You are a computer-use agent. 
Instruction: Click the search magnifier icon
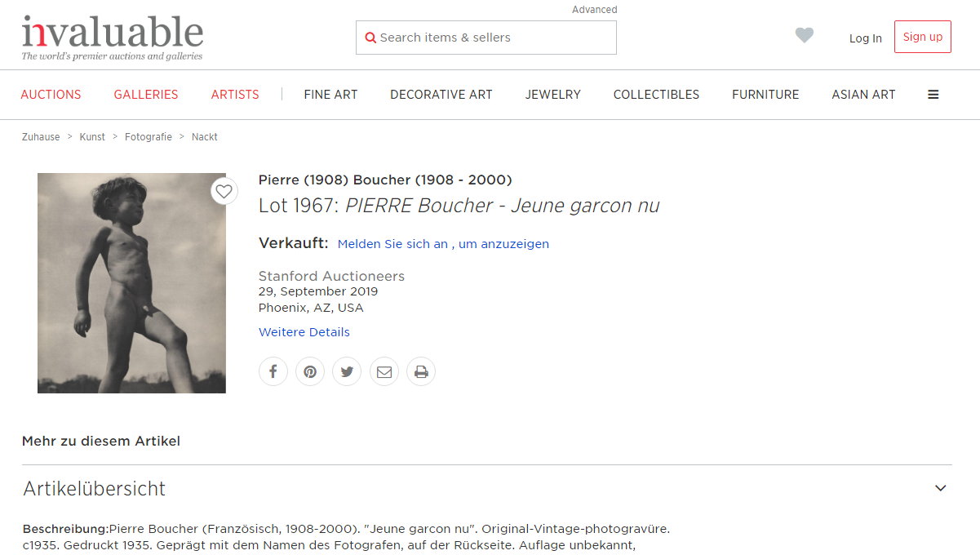coord(370,38)
